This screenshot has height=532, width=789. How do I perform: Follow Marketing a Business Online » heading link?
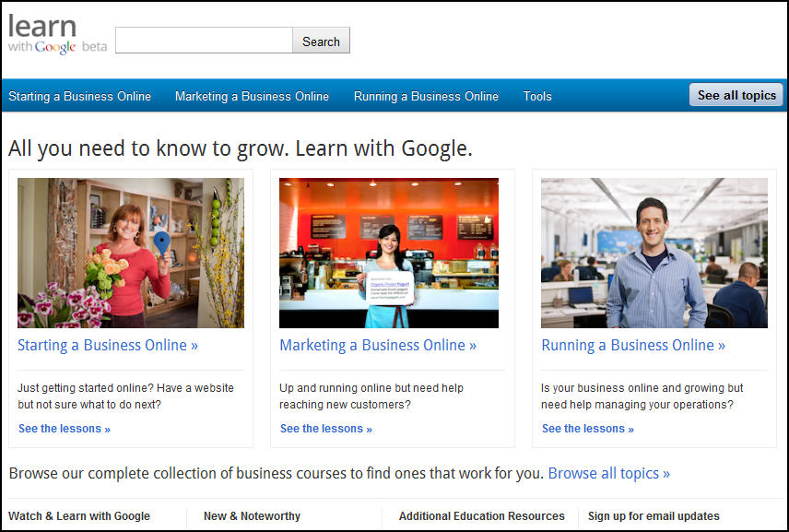click(378, 345)
